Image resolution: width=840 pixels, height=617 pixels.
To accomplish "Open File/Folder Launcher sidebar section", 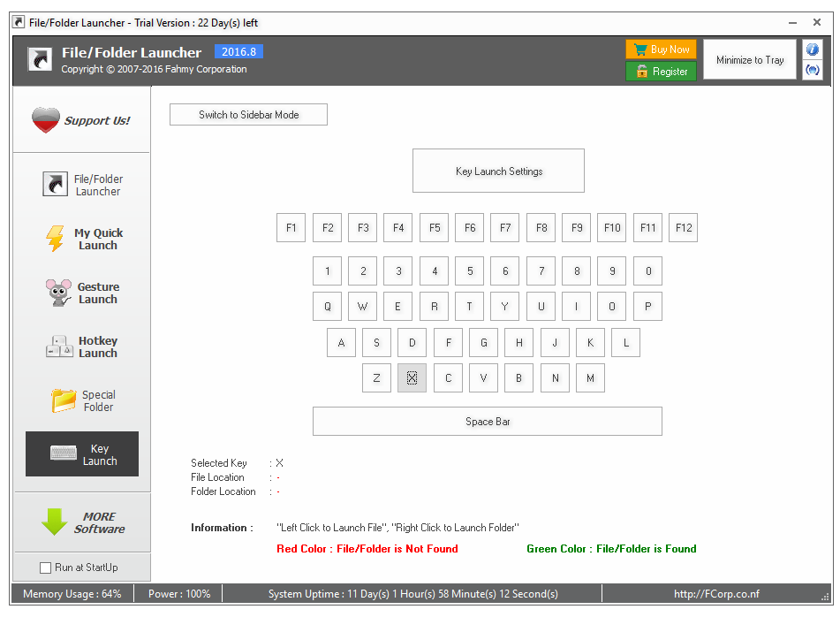I will pyautogui.click(x=82, y=185).
